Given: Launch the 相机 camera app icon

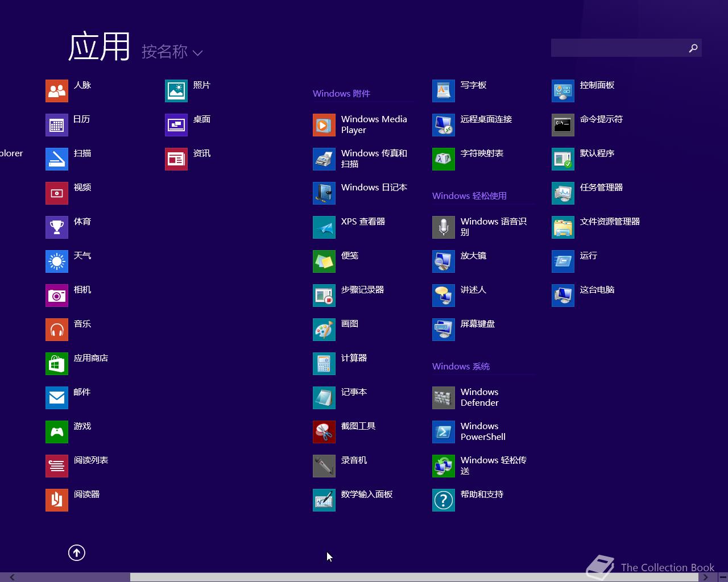Looking at the screenshot, I should (x=57, y=296).
